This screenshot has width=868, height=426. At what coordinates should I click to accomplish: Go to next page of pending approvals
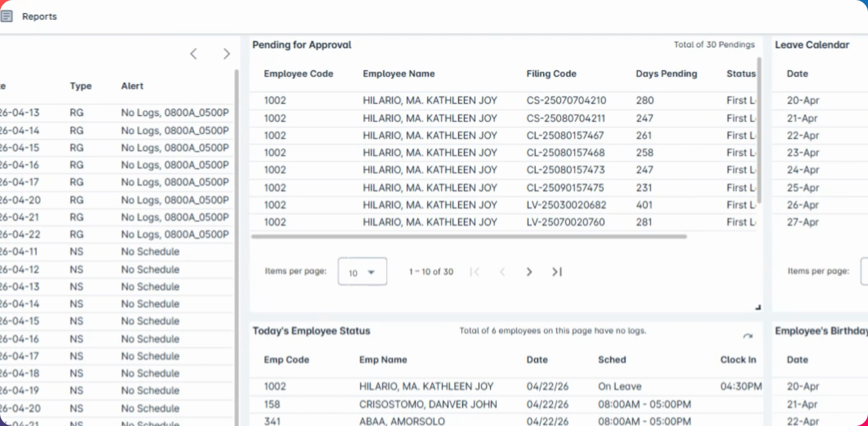(x=529, y=272)
